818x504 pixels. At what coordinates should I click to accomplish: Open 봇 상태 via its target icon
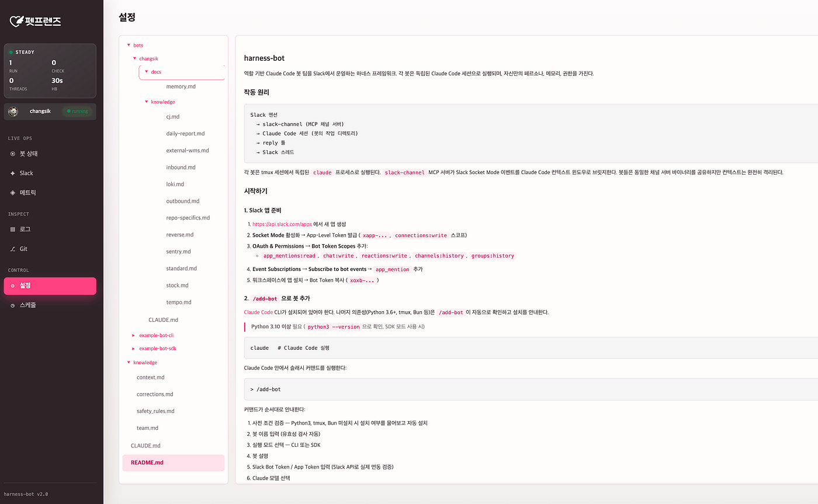[13, 154]
